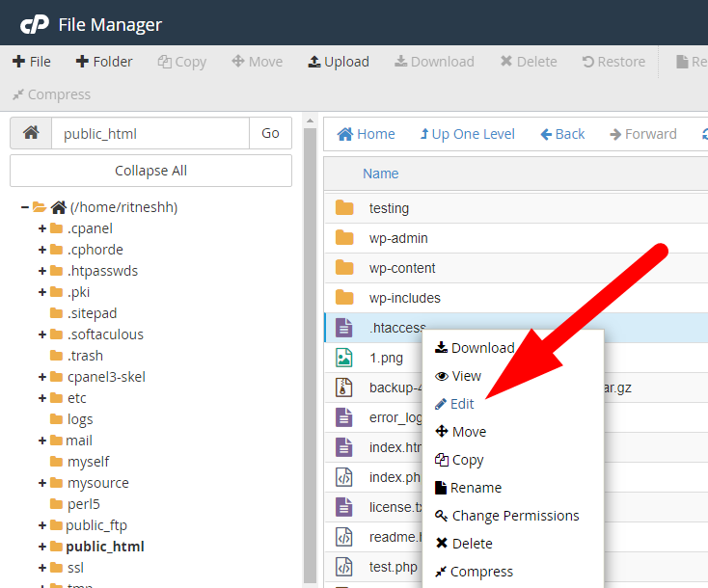
Task: Click the Forward navigation link
Action: 643,134
